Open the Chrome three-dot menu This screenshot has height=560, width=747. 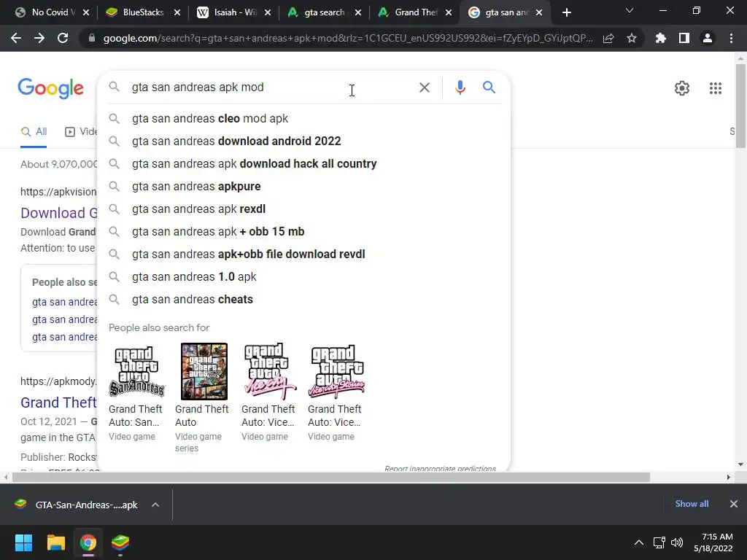point(731,38)
